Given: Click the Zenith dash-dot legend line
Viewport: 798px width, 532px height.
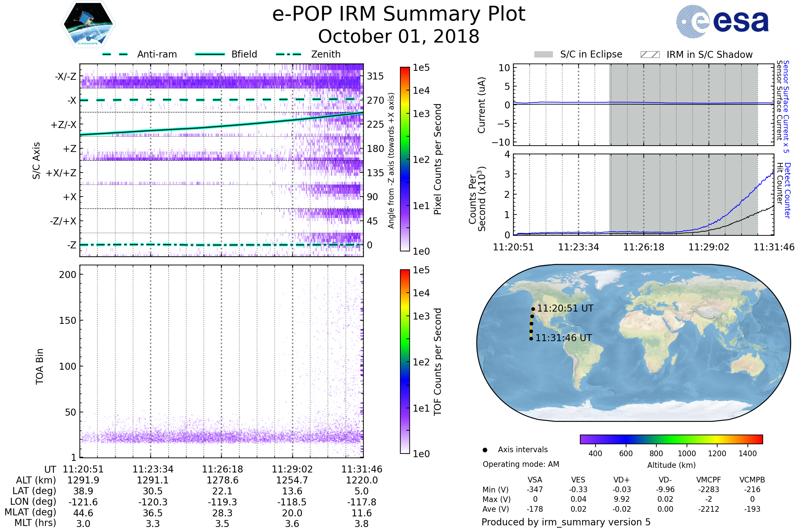Looking at the screenshot, I should pyautogui.click(x=289, y=54).
